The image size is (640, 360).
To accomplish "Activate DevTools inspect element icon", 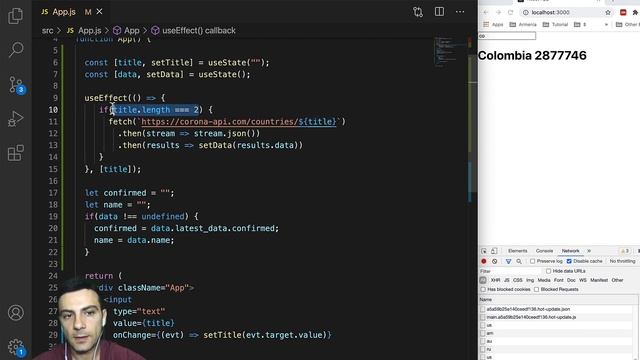I will (484, 251).
